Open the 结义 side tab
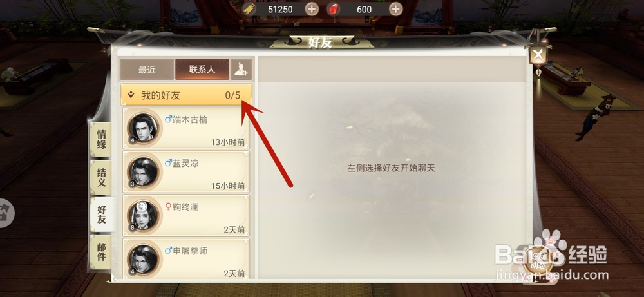This screenshot has height=297, width=644. (x=101, y=177)
